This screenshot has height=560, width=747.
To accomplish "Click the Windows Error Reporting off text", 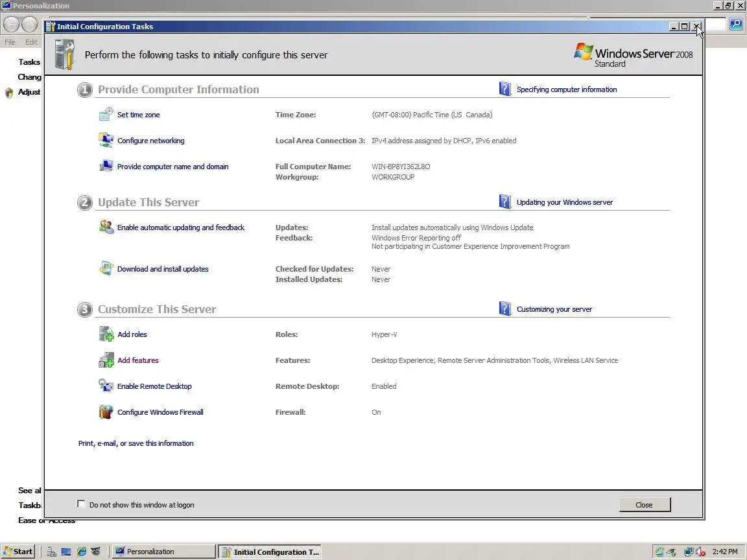I will click(416, 238).
